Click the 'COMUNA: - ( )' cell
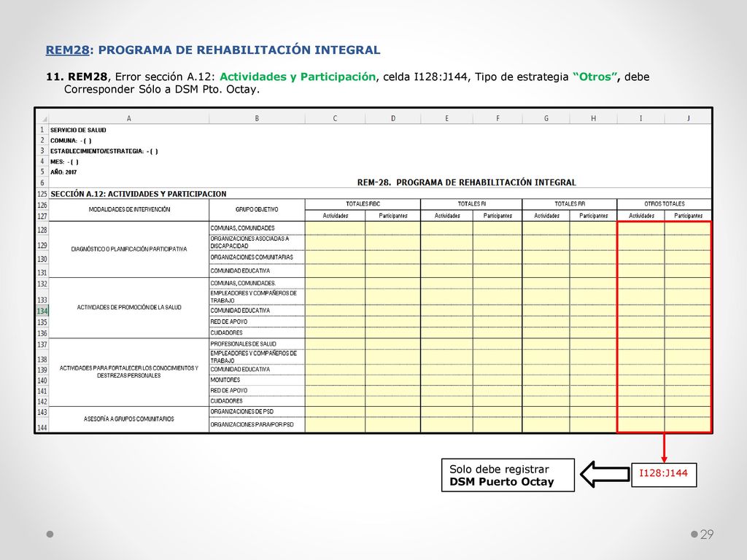Viewport: 747px width, 560px height. click(71, 141)
